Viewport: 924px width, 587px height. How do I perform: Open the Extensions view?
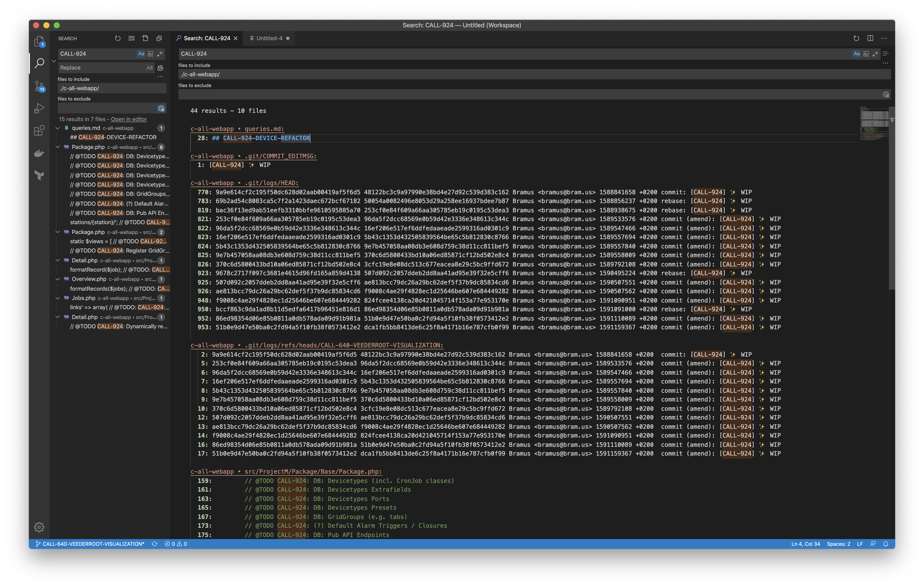(x=39, y=131)
